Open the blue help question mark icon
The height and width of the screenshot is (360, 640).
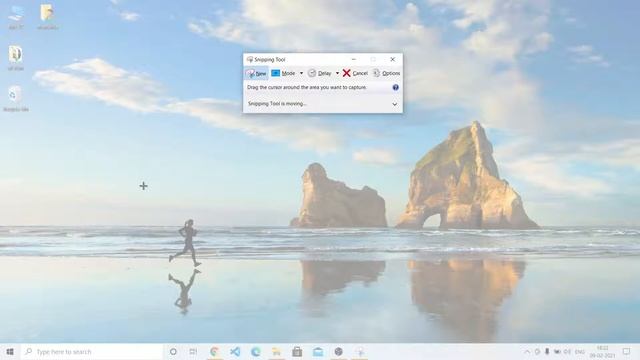pyautogui.click(x=396, y=87)
